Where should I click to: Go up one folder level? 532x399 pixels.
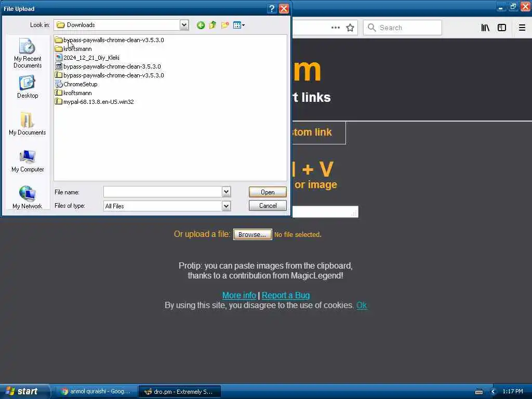coord(212,25)
